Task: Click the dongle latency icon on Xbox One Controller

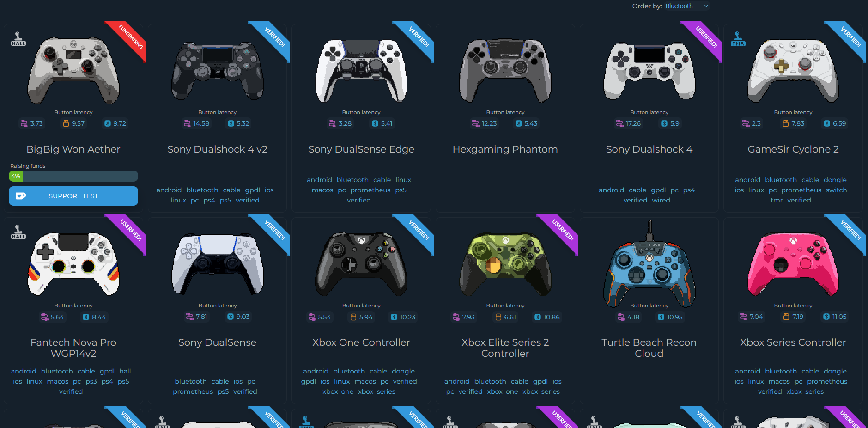Action: (353, 317)
